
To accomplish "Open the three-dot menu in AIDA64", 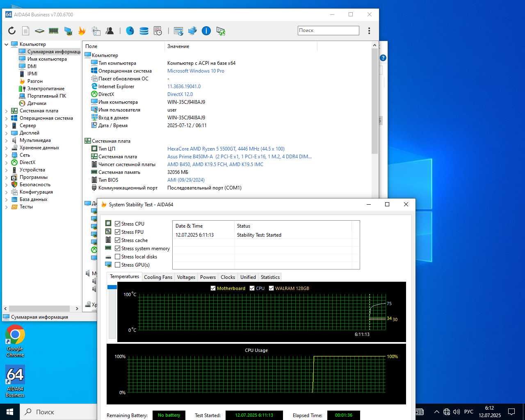I will tap(369, 31).
